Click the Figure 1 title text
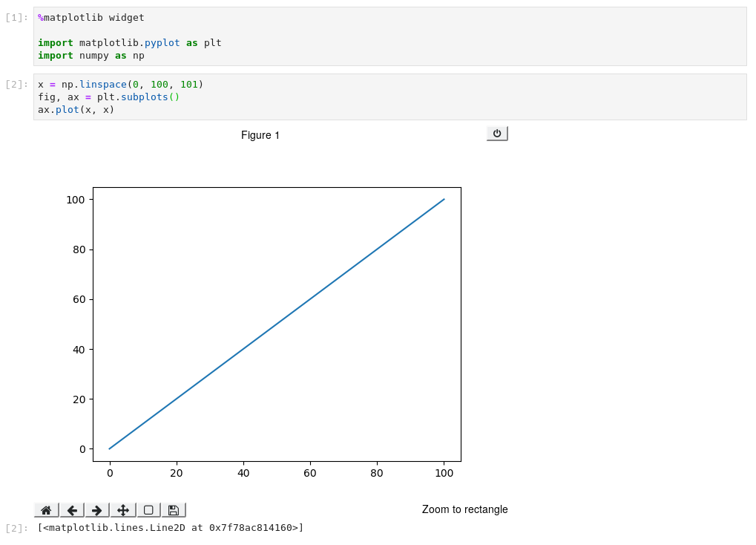The image size is (756, 545). coord(260,135)
